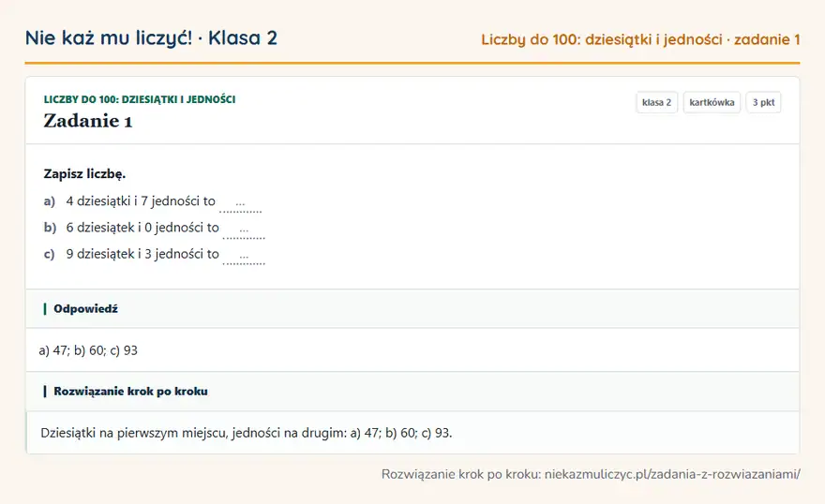Click the line '4 dziesiątki i 7 jedności to'
This screenshot has height=504, width=825.
141,201
